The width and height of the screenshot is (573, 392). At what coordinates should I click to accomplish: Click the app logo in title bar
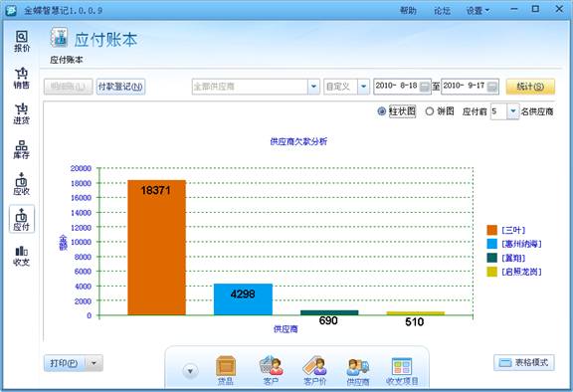(x=11, y=10)
